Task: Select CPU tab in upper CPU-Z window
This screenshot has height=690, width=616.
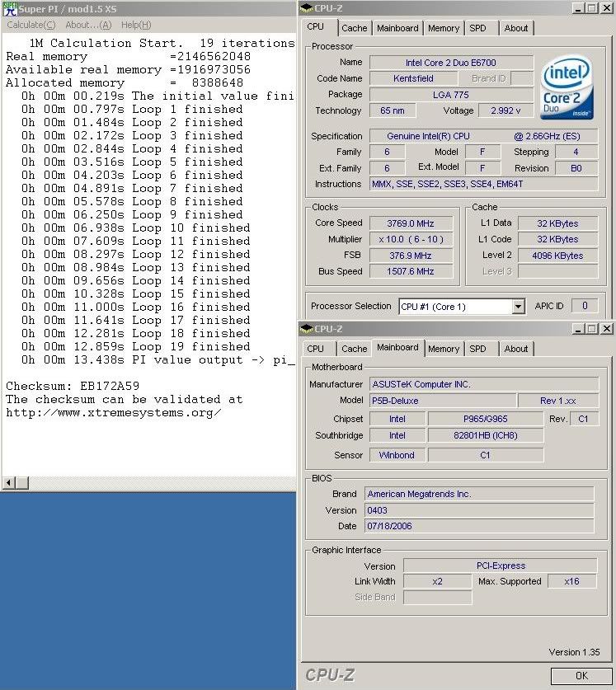Action: (x=315, y=27)
